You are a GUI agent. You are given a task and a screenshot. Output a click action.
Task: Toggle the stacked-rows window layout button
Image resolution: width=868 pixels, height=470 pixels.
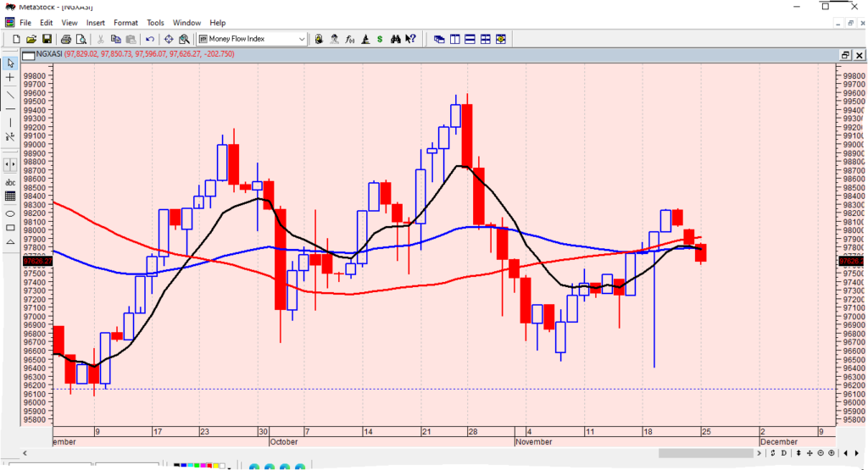(x=470, y=39)
